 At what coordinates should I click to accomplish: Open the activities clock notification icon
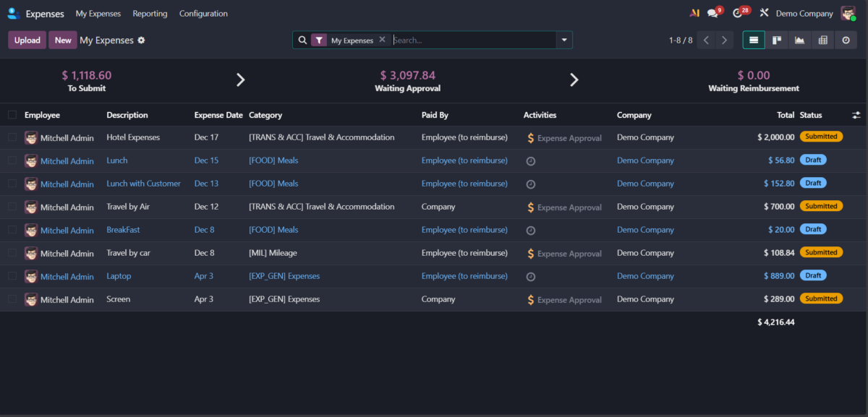738,13
